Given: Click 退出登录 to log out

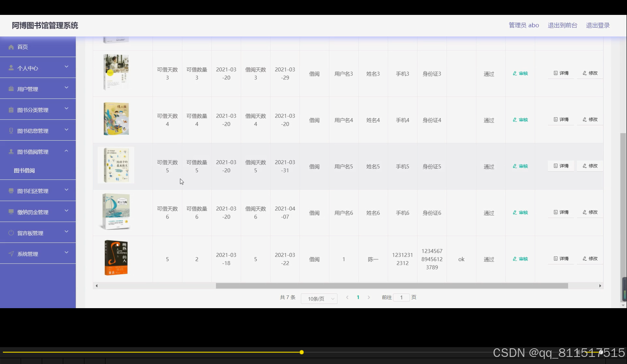Looking at the screenshot, I should [x=598, y=25].
